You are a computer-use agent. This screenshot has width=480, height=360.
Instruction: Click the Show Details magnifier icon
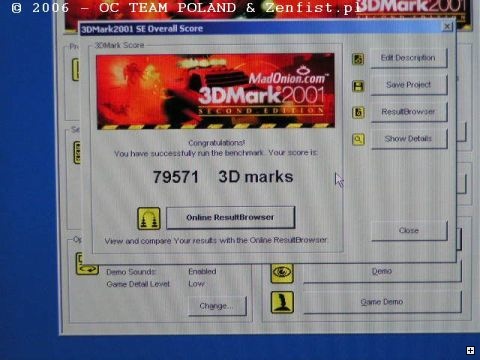pos(358,139)
